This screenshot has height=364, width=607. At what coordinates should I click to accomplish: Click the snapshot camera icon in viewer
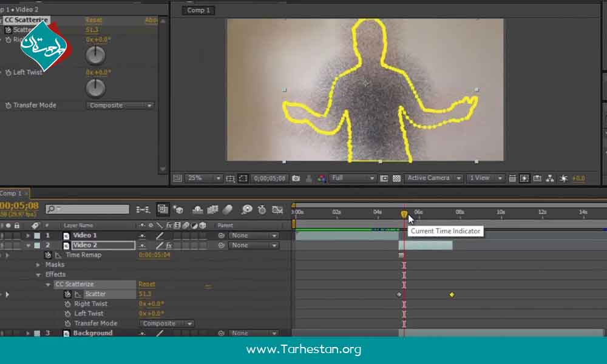point(296,178)
